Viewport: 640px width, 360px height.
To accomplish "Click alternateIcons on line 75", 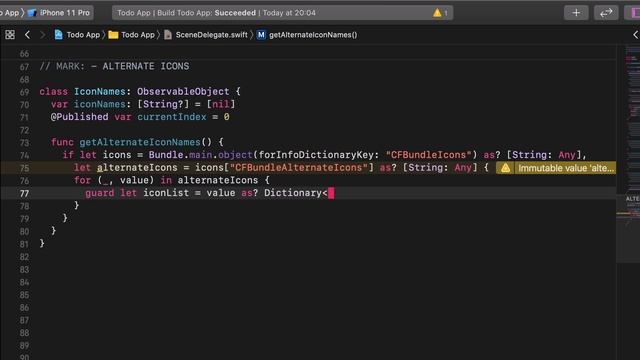I will point(137,167).
